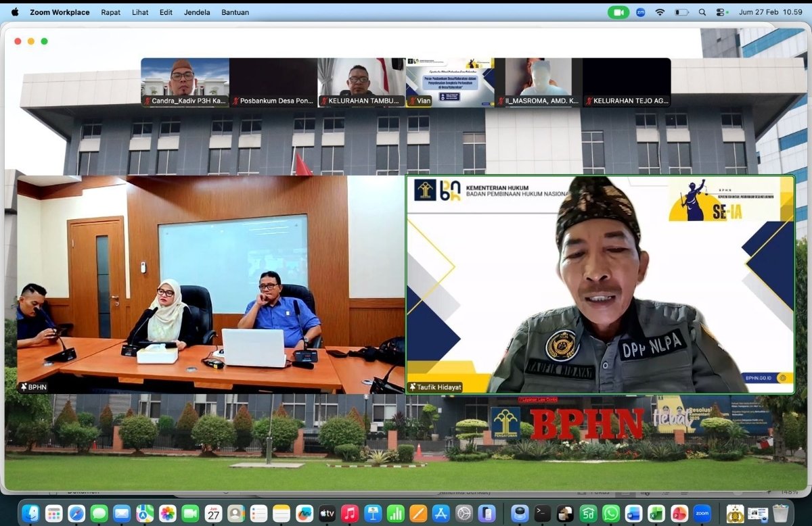Open Reminders from the dock
The image size is (812, 526).
coord(259,513)
